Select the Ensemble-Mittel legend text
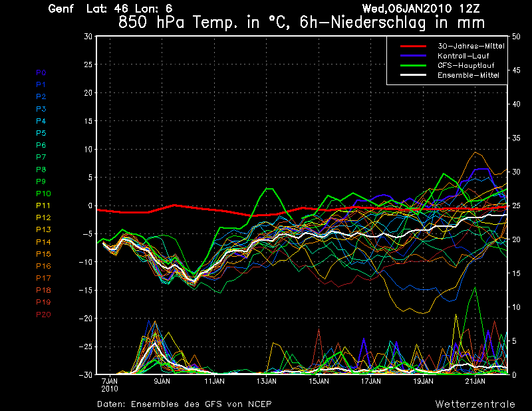The image size is (532, 411). coord(468,75)
